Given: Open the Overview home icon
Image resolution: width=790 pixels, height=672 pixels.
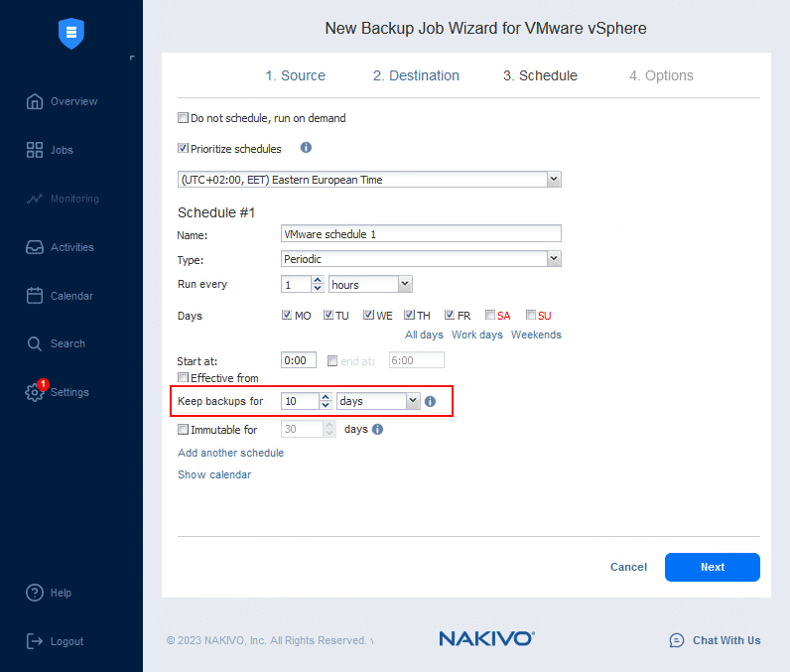Looking at the screenshot, I should (35, 101).
